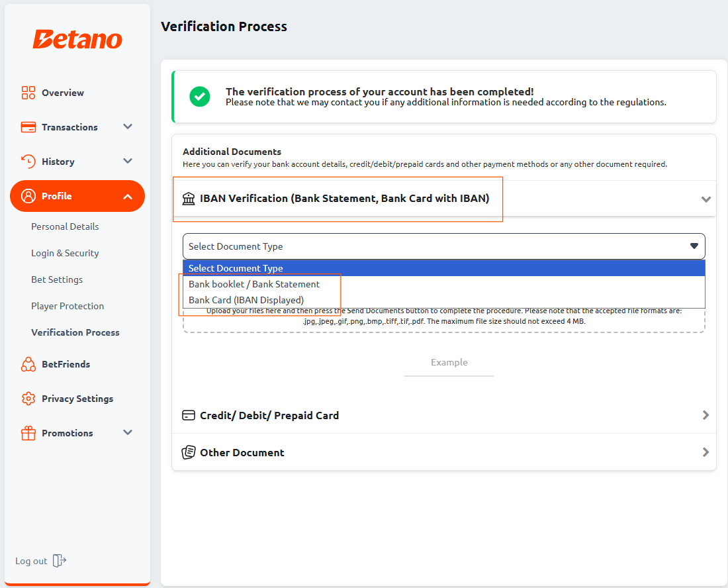
Task: Click the Promotions gift icon
Action: [x=28, y=433]
